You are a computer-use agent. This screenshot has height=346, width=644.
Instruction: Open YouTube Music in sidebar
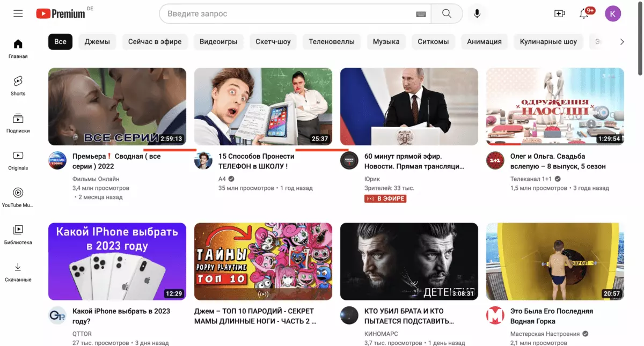tap(18, 197)
